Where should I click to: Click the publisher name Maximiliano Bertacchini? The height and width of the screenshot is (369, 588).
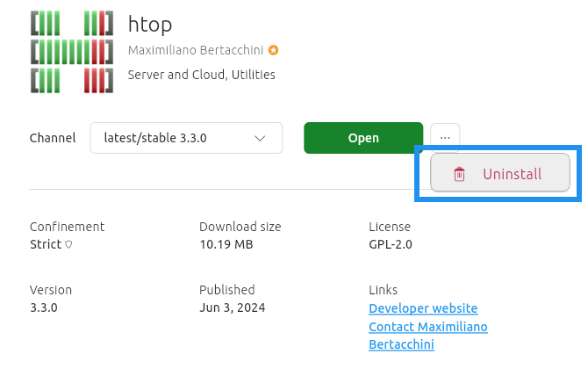[x=196, y=50]
